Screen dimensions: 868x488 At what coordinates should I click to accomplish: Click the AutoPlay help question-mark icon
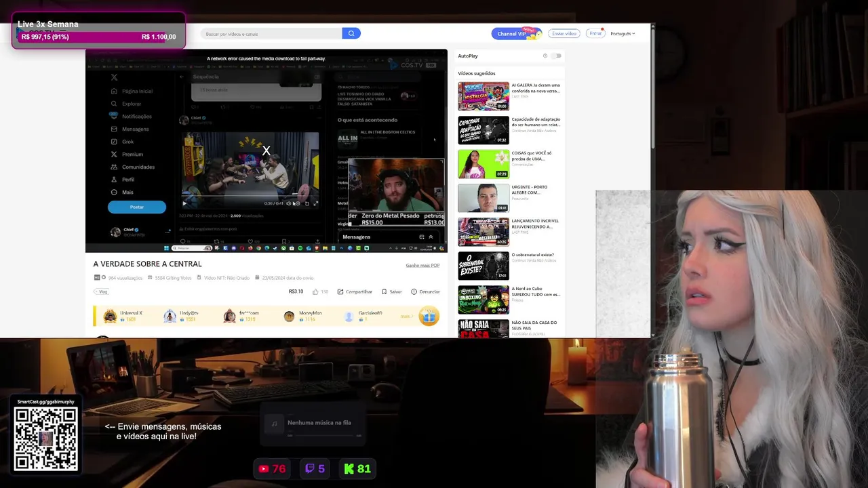click(x=545, y=56)
